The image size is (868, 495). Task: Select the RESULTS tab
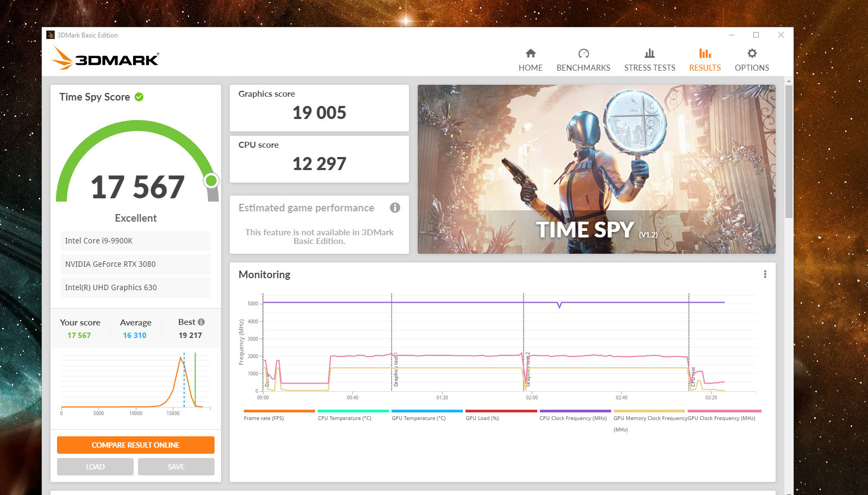(x=705, y=60)
